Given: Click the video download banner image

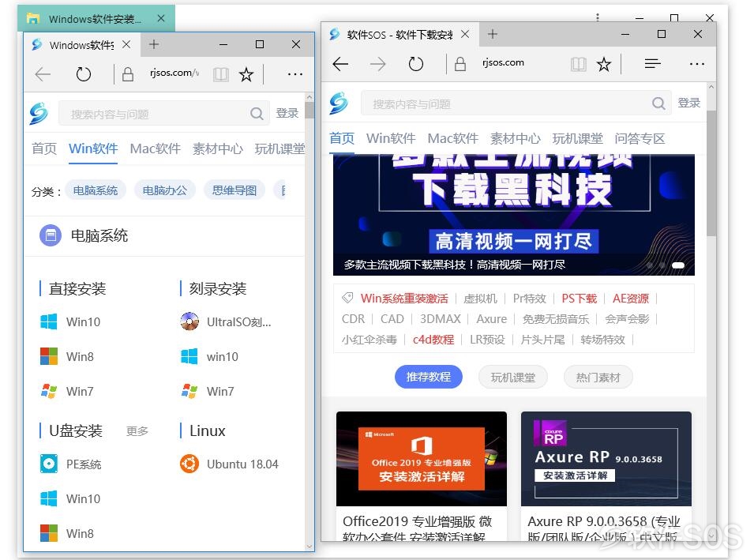Looking at the screenshot, I should coord(513,215).
